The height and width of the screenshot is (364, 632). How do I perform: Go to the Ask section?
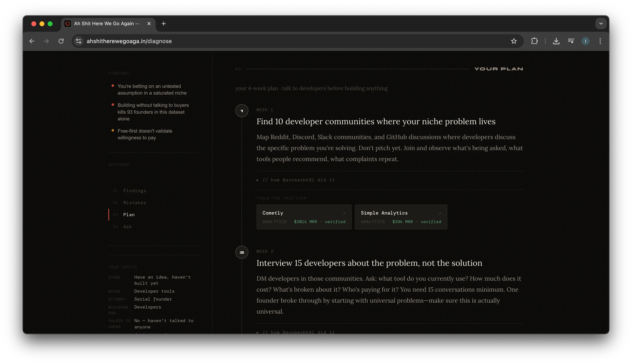pos(127,227)
